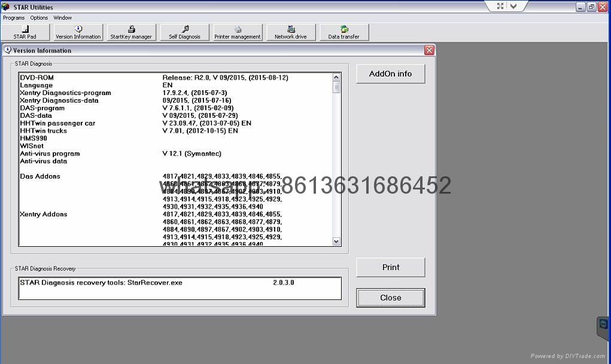Close Version Information panel with red X
Screen dimensions: 611x364
pyautogui.click(x=429, y=50)
